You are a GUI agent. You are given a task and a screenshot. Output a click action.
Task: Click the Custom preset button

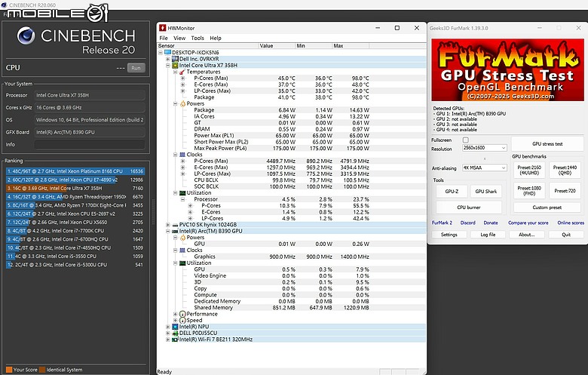click(x=547, y=207)
